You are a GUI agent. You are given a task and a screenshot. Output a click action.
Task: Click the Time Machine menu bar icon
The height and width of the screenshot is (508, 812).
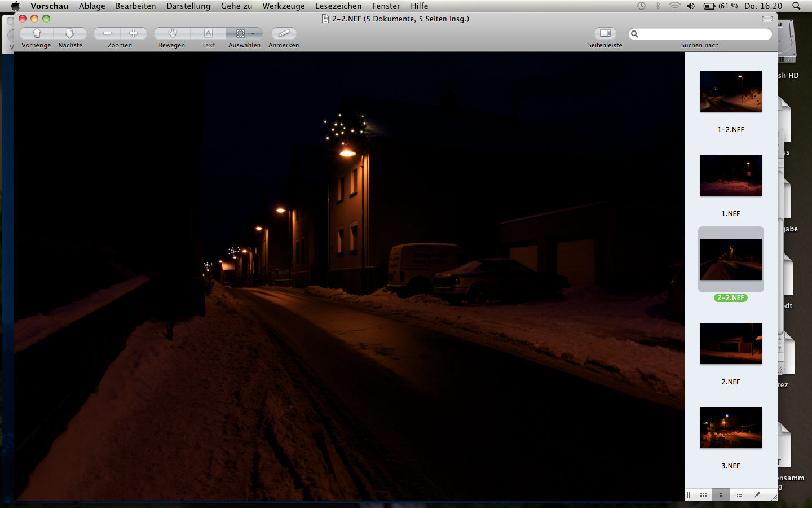point(641,6)
